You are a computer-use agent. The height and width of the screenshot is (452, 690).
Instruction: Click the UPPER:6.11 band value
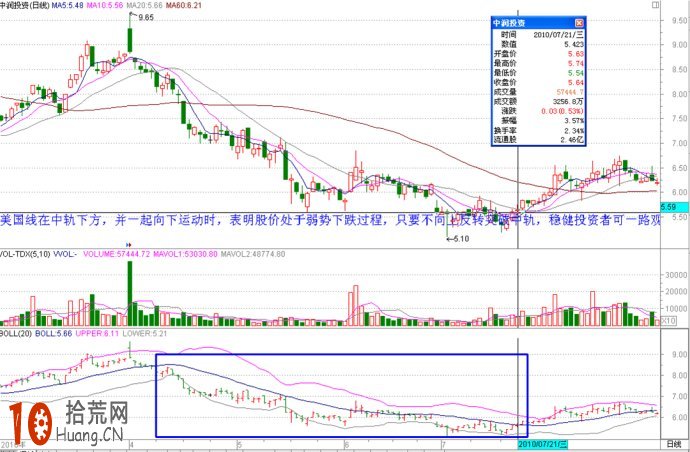tap(97, 334)
